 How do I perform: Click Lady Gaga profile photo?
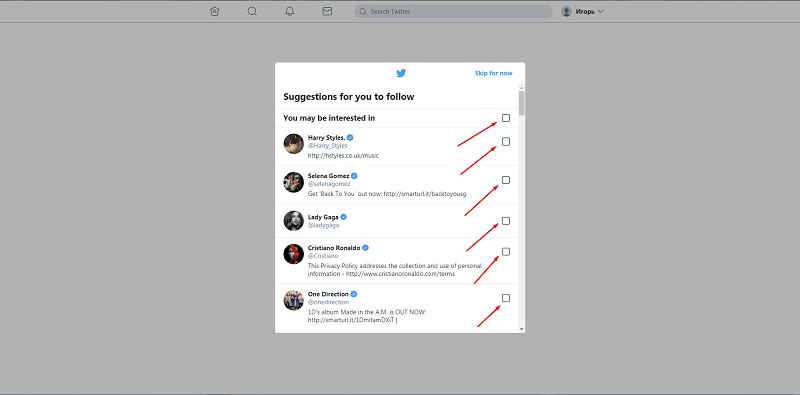point(294,220)
